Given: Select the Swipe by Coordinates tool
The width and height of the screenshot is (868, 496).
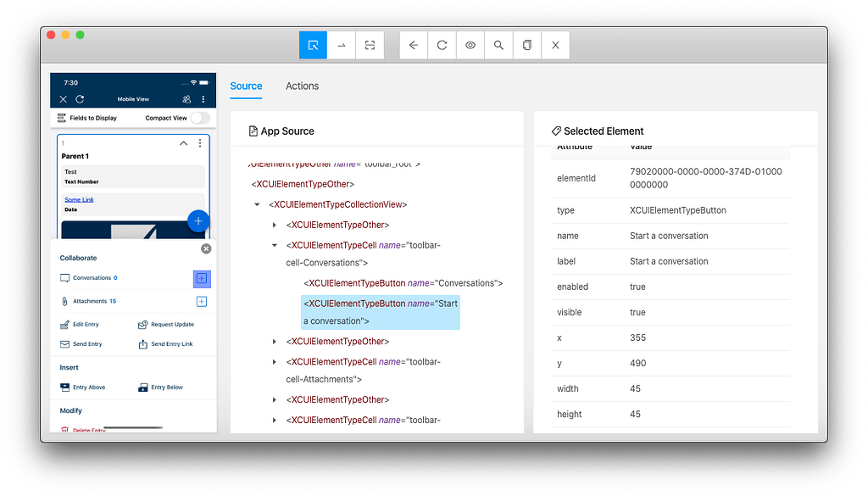Looking at the screenshot, I should [341, 45].
